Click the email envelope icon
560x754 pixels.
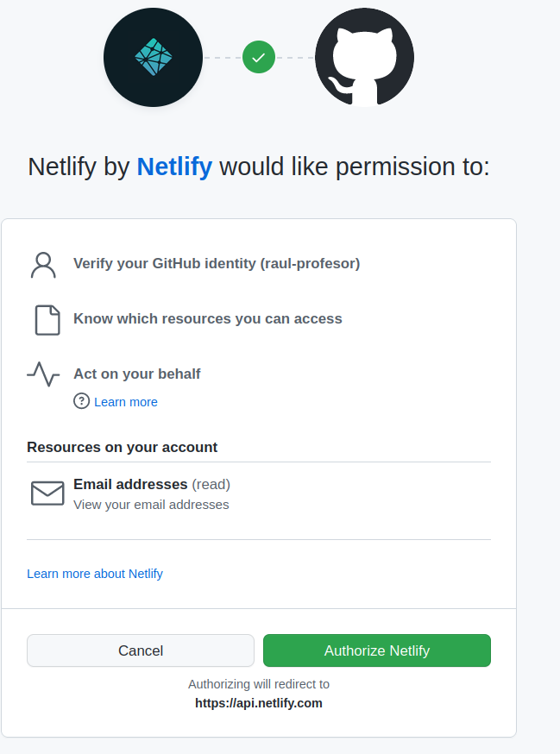click(x=47, y=493)
